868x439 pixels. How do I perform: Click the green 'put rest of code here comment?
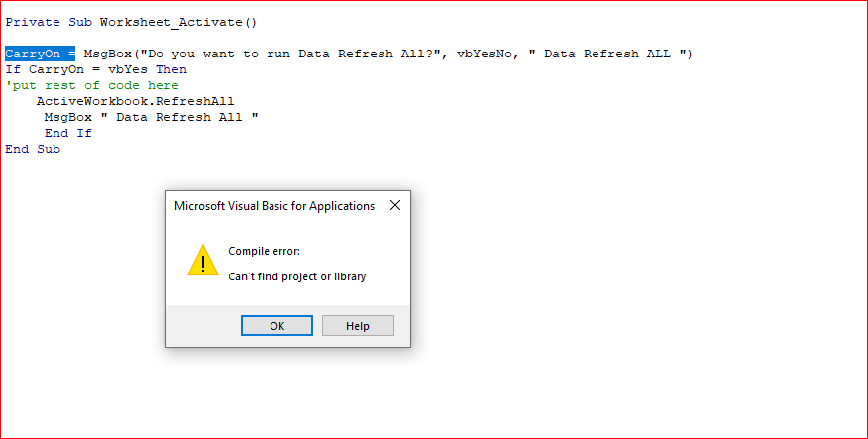click(92, 86)
